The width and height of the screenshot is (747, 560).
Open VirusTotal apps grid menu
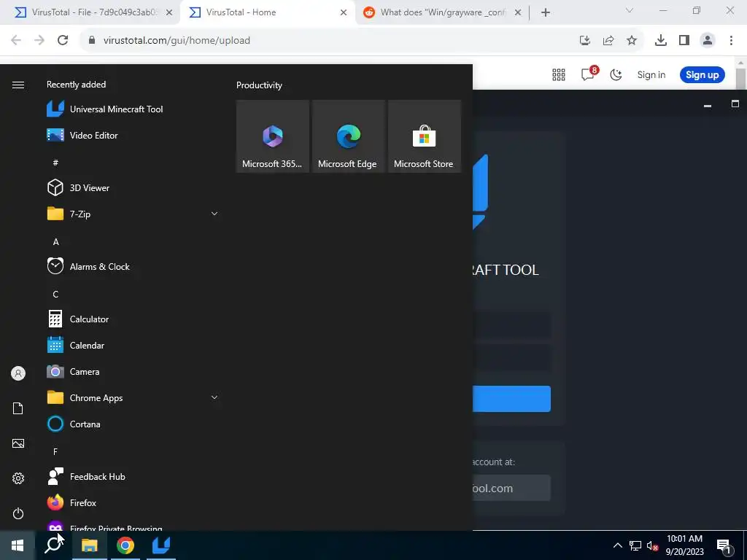click(x=559, y=75)
